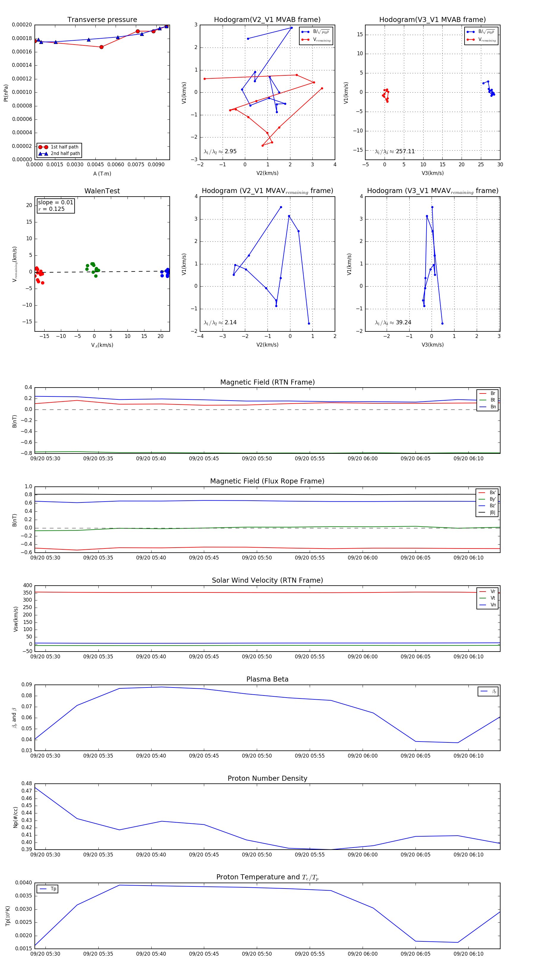Click the "Hodogram (V3_V1 MVAV remaining frame)" title

[x=432, y=191]
